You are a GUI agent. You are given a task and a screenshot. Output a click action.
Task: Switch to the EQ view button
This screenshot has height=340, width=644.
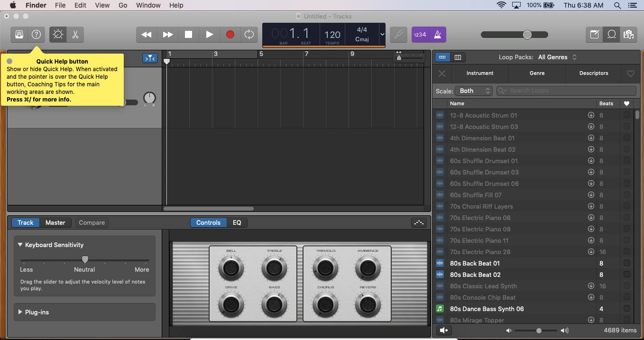click(x=237, y=222)
